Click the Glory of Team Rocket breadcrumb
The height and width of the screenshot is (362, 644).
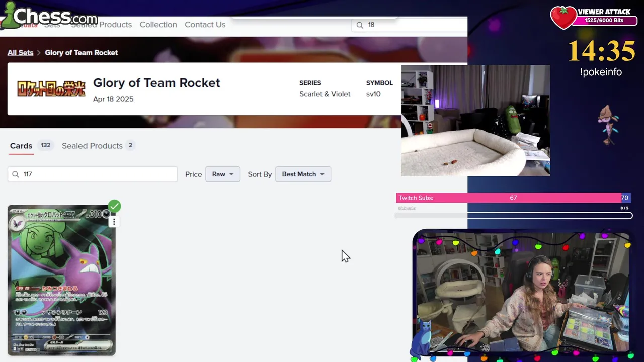[82, 53]
